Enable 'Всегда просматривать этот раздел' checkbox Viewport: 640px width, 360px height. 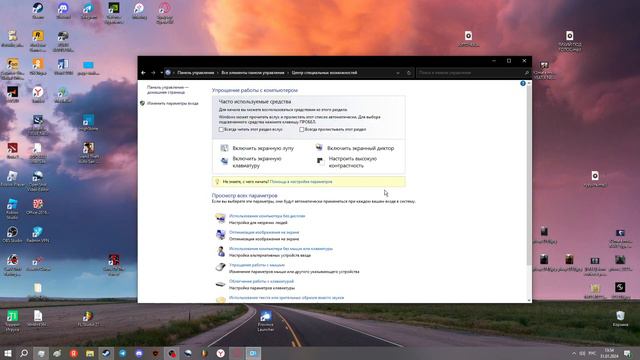(302, 129)
